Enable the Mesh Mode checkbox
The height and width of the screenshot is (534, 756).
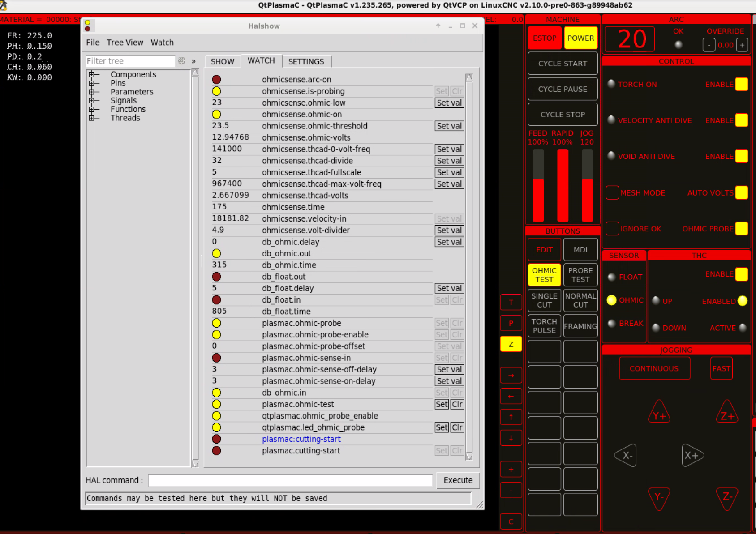[612, 192]
